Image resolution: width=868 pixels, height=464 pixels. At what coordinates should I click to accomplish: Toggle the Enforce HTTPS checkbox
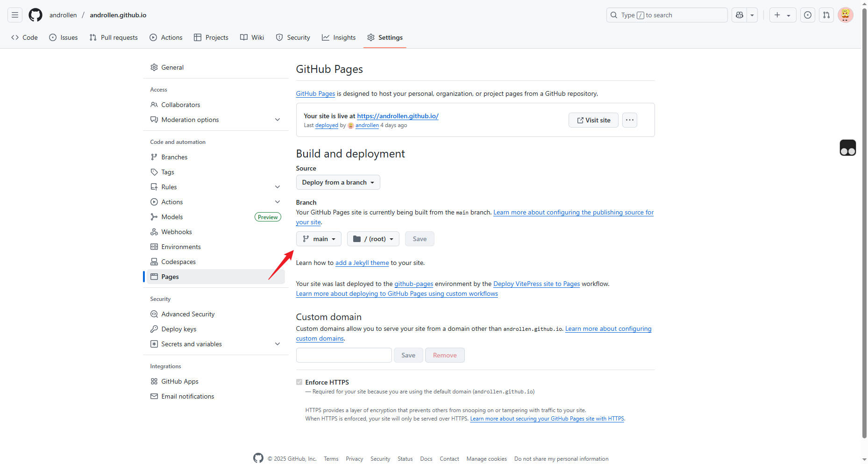pyautogui.click(x=299, y=382)
